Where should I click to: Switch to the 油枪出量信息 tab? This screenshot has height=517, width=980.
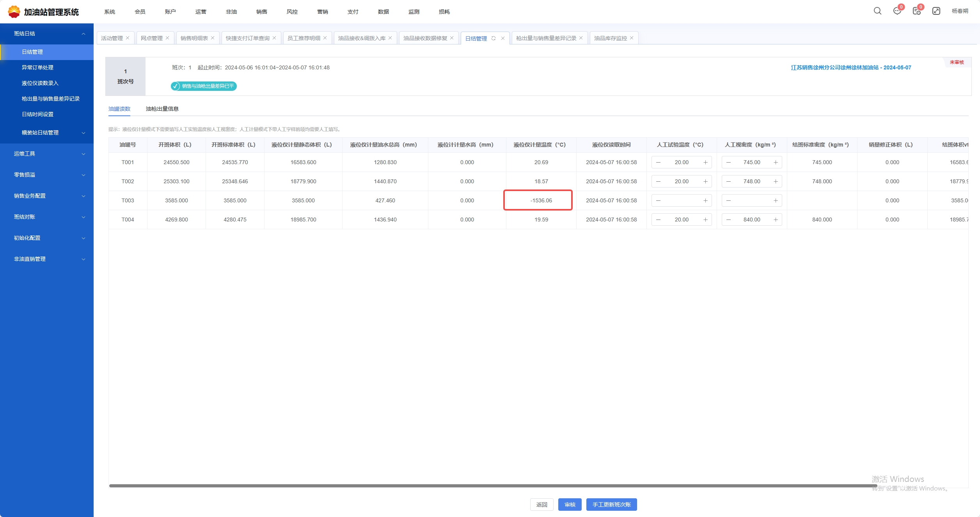click(162, 109)
